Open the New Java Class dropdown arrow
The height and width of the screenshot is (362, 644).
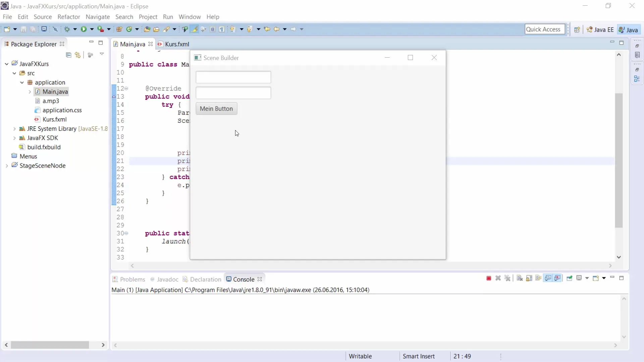tap(137, 29)
